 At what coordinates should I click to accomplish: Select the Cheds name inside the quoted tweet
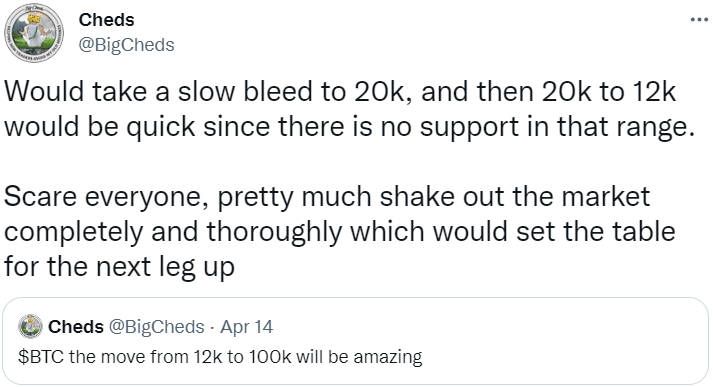[x=76, y=327]
